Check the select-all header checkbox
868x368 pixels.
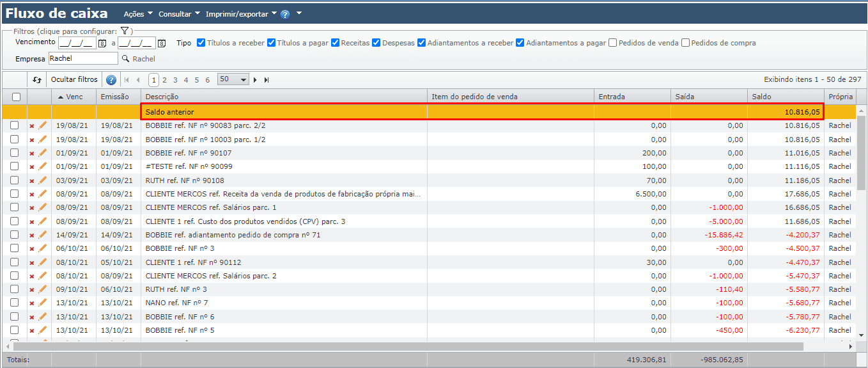(16, 97)
